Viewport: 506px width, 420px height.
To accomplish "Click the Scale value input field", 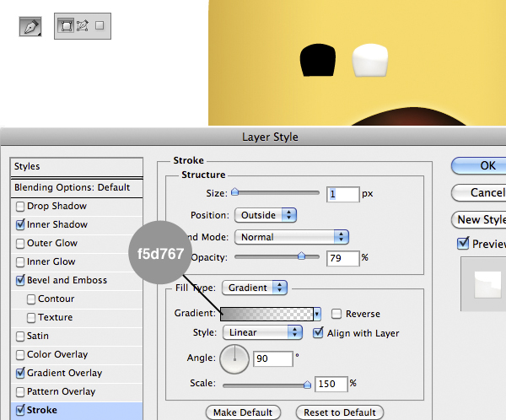I will pyautogui.click(x=331, y=384).
